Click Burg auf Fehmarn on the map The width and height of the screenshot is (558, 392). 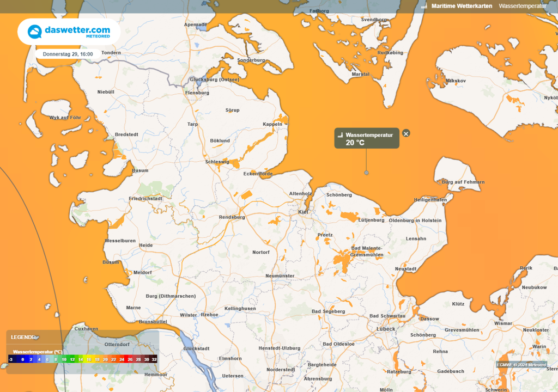pos(463,182)
